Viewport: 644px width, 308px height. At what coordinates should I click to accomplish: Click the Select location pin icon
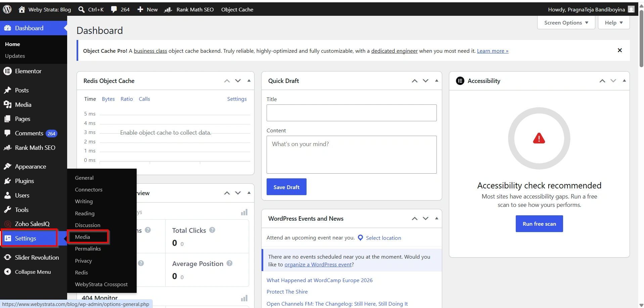pyautogui.click(x=360, y=238)
